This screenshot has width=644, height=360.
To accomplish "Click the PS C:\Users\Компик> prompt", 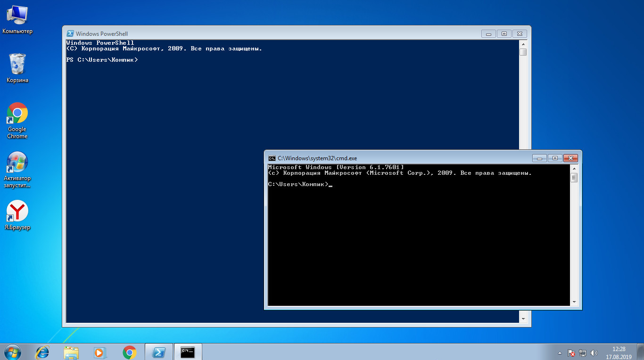I will pyautogui.click(x=102, y=60).
